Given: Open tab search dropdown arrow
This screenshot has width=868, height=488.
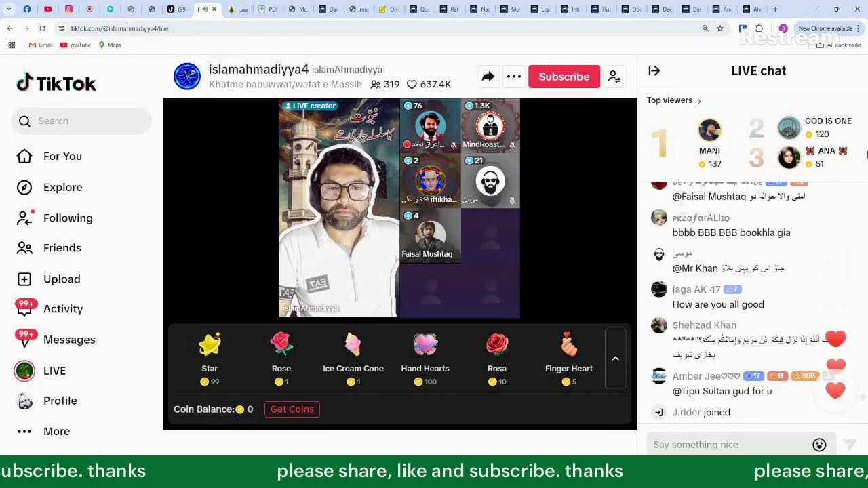Looking at the screenshot, I should point(10,9).
